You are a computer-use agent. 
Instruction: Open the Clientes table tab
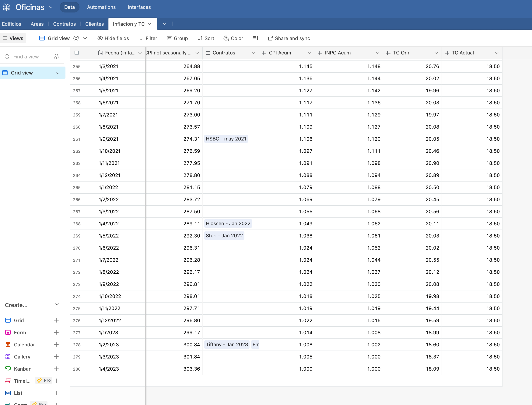95,24
